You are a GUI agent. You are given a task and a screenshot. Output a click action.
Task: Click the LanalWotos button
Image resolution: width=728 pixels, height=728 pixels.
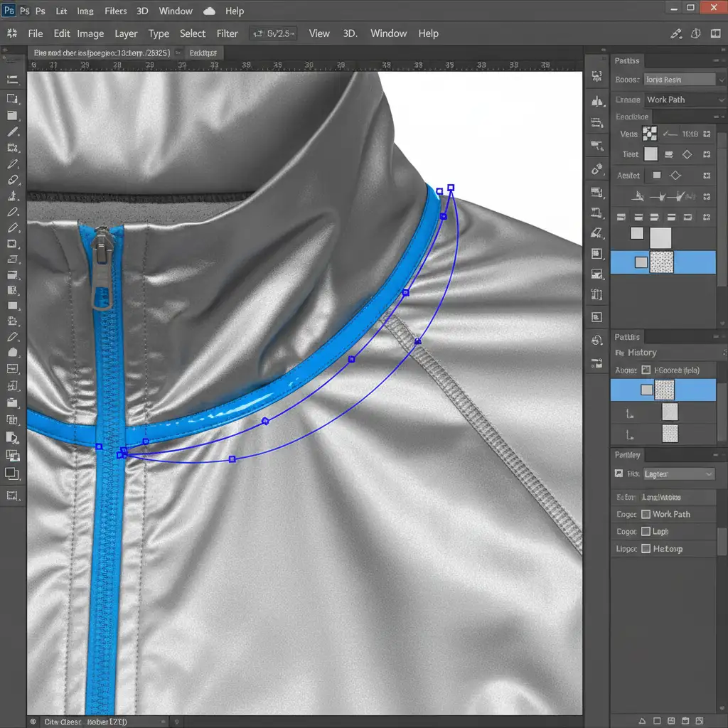661,497
